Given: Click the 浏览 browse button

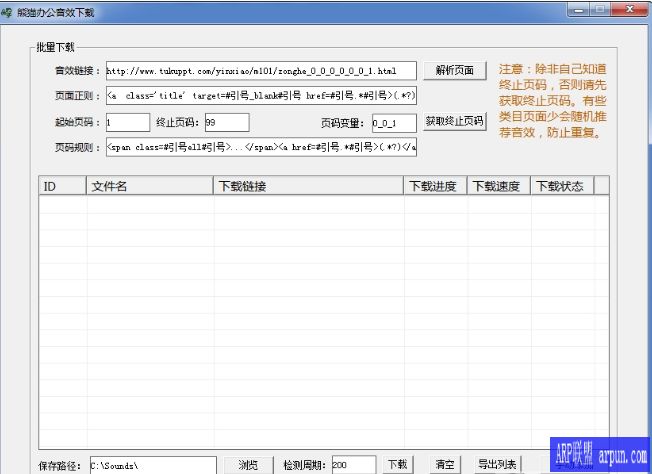Looking at the screenshot, I should point(248,464).
